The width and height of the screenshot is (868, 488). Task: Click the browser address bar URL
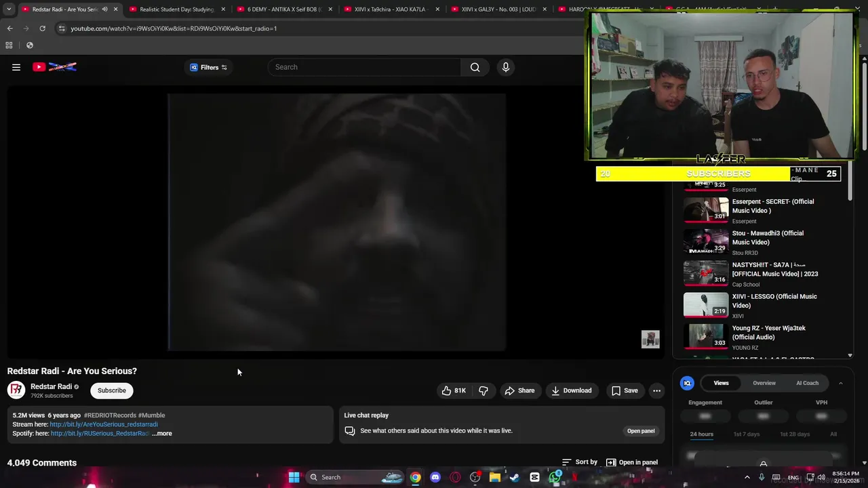tap(174, 28)
